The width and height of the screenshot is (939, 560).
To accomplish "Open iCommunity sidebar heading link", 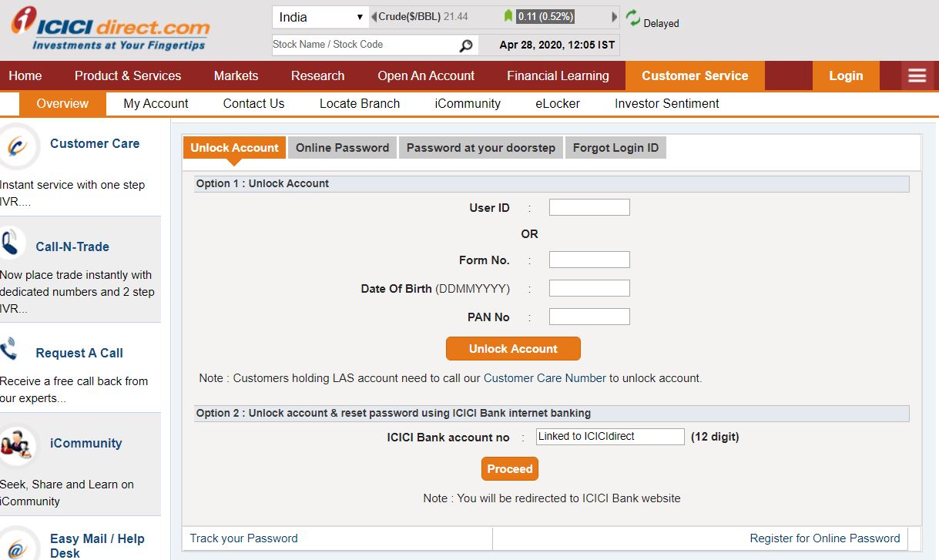I will (x=86, y=443).
